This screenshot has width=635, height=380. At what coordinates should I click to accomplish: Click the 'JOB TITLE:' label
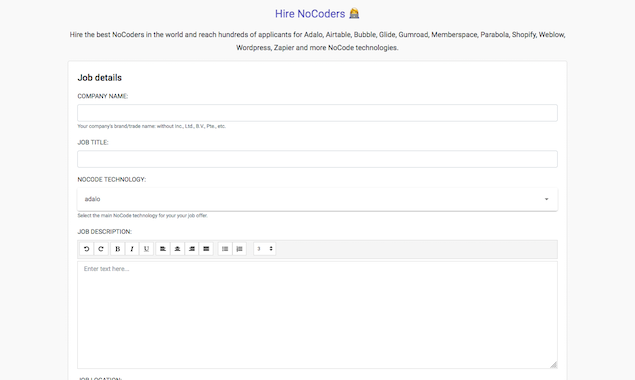click(93, 143)
